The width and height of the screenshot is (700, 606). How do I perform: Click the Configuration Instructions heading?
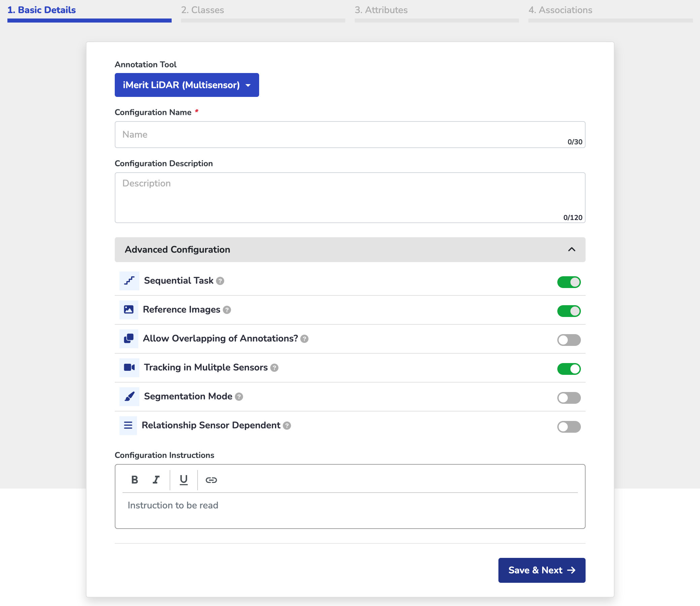164,455
